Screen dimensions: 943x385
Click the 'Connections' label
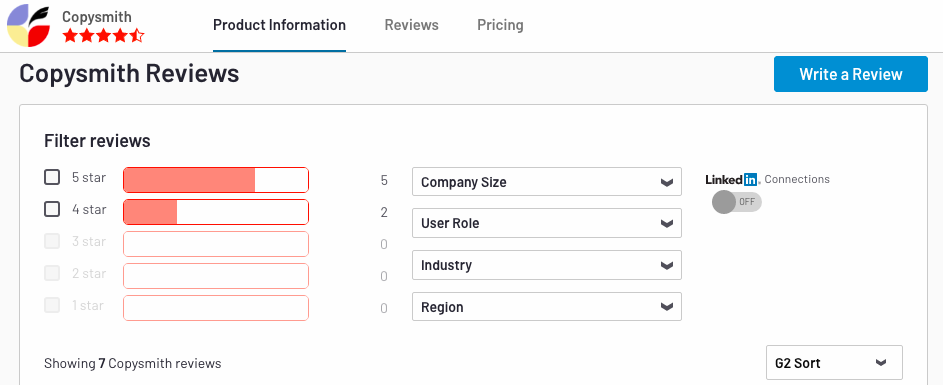(797, 179)
